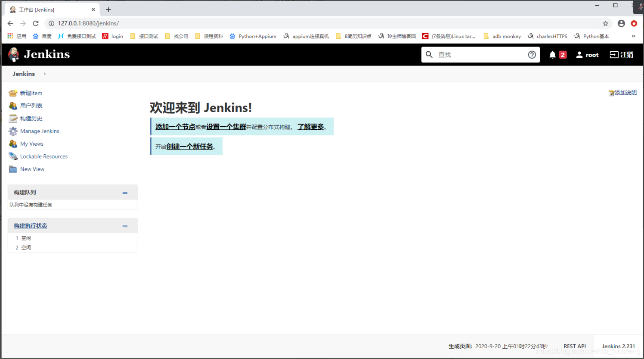Click the red Chrome update icon
The width and height of the screenshot is (644, 359).
pos(634,23)
